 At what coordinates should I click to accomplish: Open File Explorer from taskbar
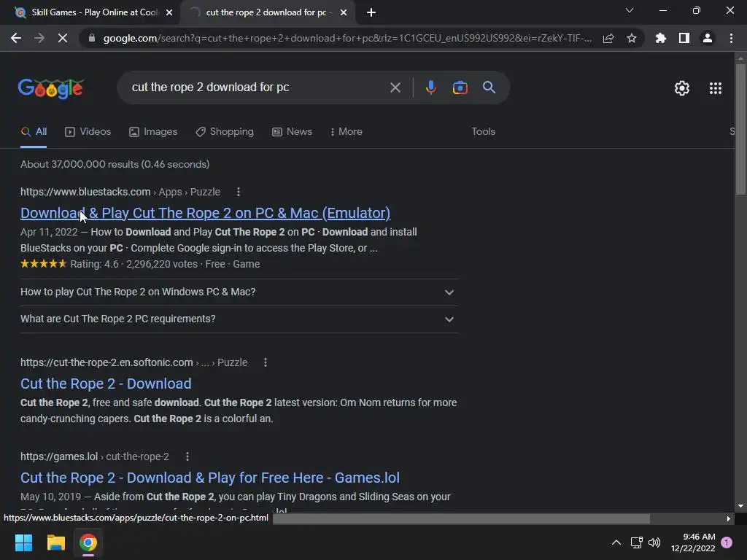click(55, 542)
